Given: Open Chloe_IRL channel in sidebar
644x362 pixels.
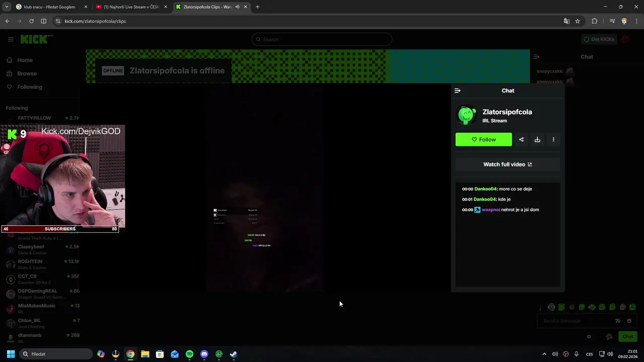Looking at the screenshot, I should (x=42, y=323).
